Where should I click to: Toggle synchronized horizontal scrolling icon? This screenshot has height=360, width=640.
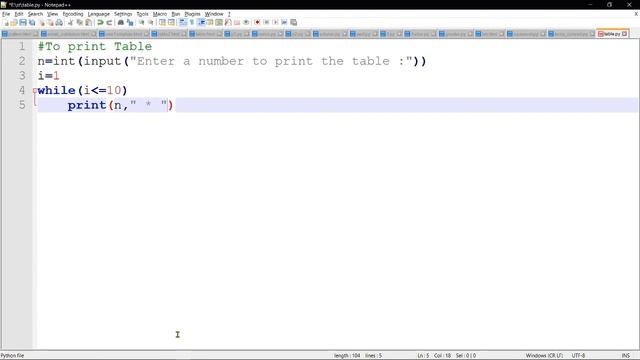pyautogui.click(x=171, y=22)
